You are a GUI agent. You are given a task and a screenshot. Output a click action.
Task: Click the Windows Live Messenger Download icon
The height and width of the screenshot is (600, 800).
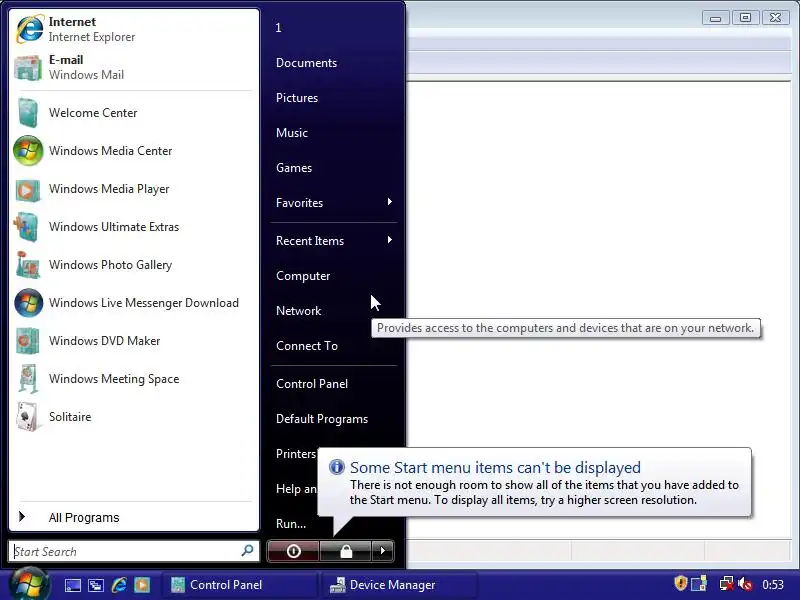tap(29, 303)
